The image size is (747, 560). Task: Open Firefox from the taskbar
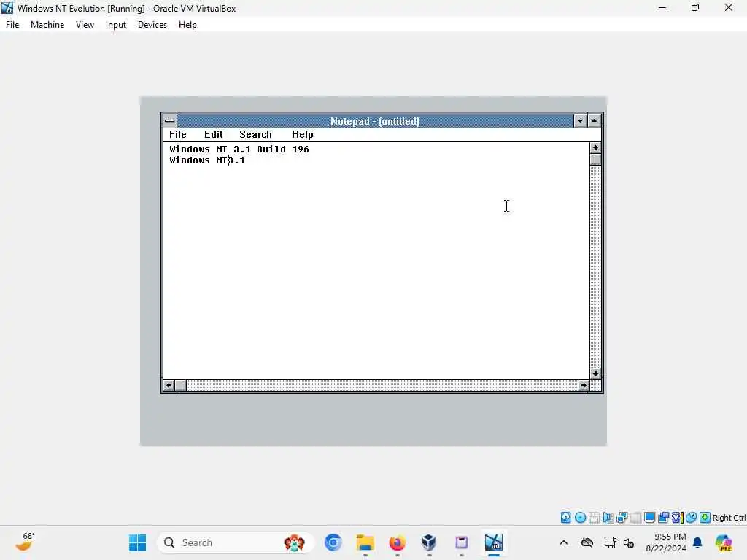(398, 542)
